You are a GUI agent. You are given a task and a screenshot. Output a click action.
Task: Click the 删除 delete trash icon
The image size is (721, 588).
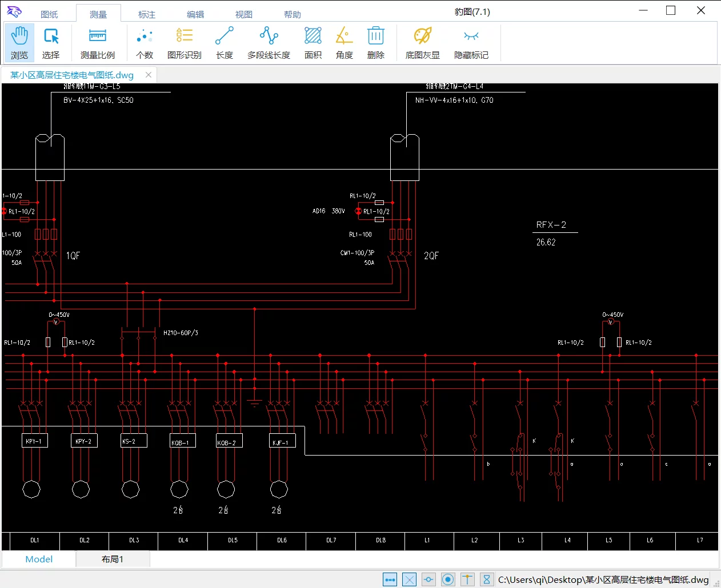(x=375, y=43)
